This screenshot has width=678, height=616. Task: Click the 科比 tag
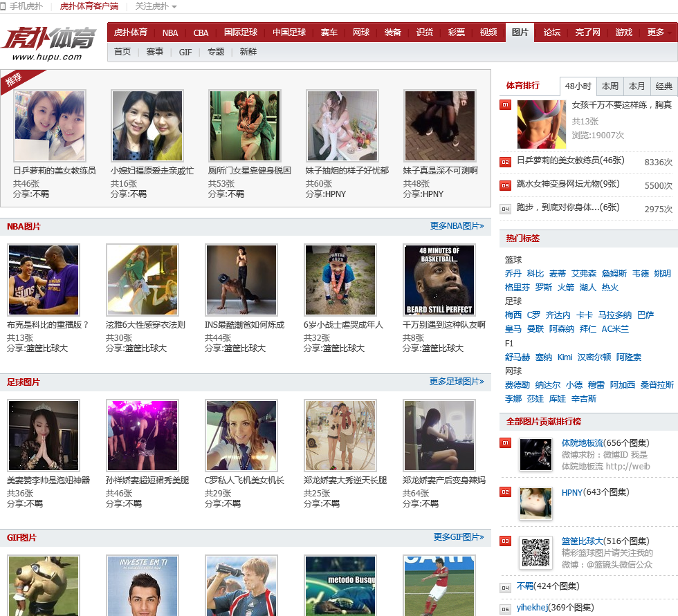pos(535,274)
